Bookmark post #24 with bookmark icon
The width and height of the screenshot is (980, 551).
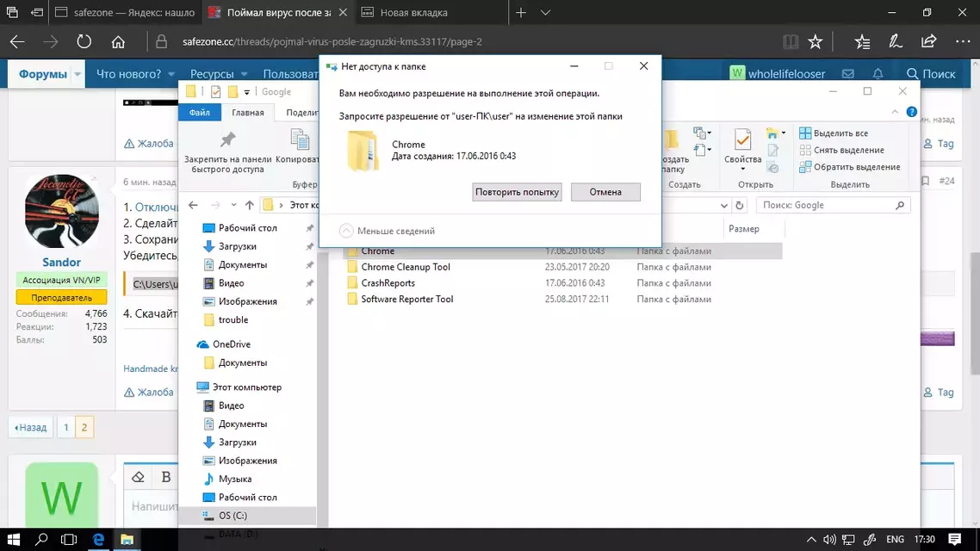click(x=925, y=181)
